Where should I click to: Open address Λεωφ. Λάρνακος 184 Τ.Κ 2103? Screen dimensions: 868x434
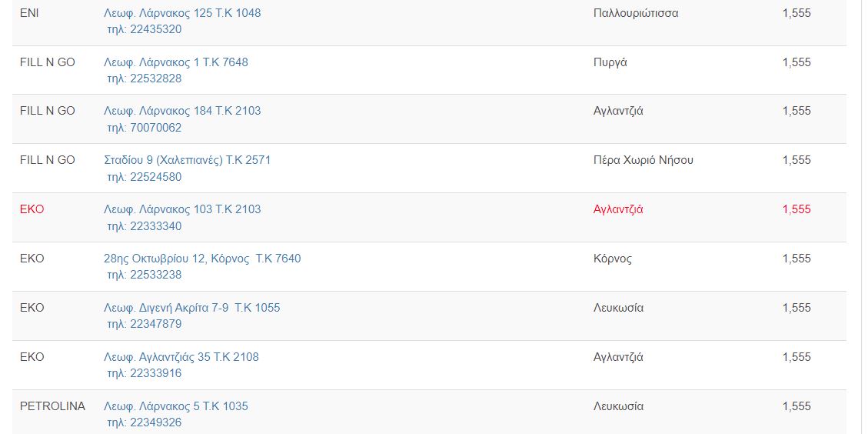(x=182, y=111)
